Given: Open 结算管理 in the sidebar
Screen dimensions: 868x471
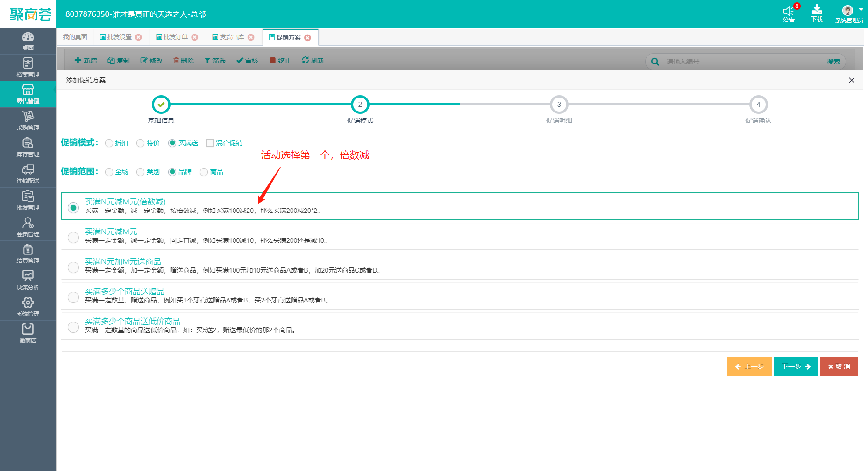Looking at the screenshot, I should (x=28, y=254).
